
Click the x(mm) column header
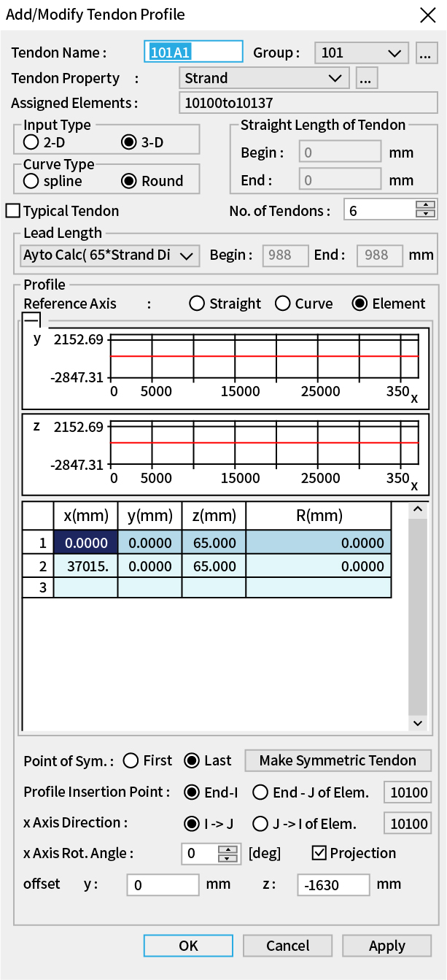click(x=86, y=515)
